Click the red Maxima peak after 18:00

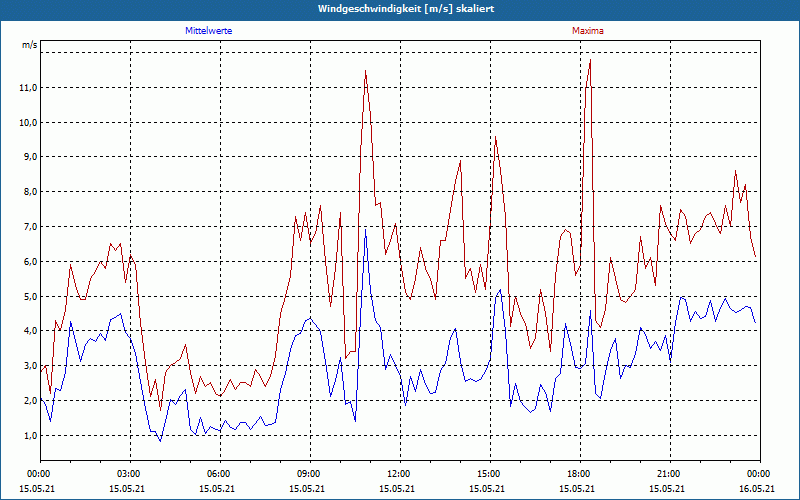pyautogui.click(x=590, y=60)
